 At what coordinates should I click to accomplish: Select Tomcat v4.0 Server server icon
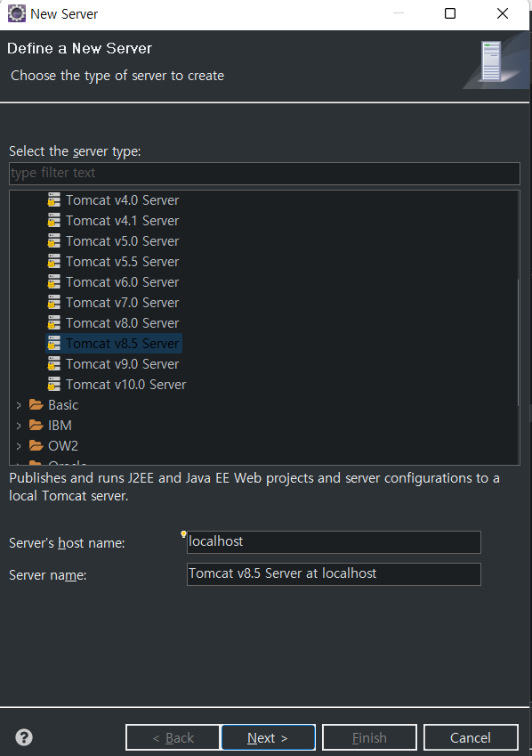54,200
